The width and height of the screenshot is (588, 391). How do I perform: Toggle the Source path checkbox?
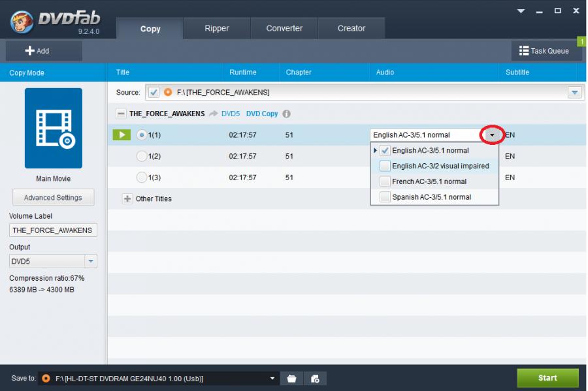(x=154, y=93)
